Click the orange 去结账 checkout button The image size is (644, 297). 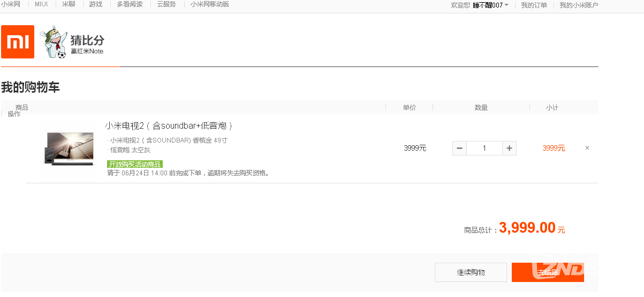(x=548, y=272)
